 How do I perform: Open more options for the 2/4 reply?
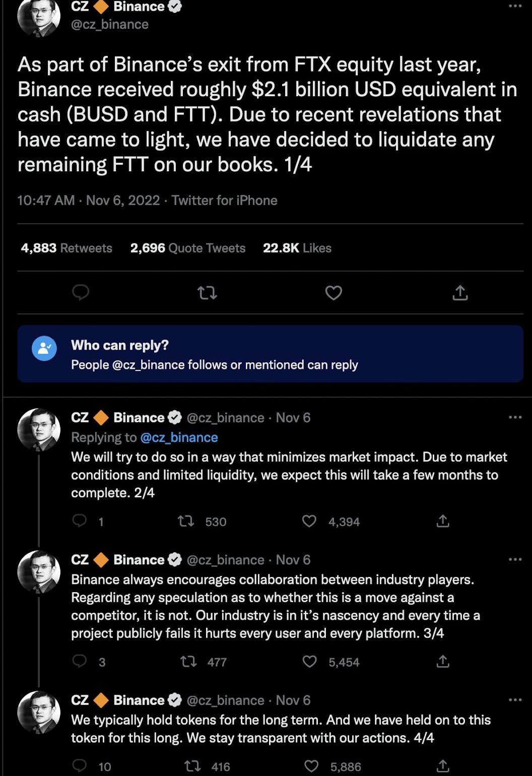pyautogui.click(x=515, y=417)
